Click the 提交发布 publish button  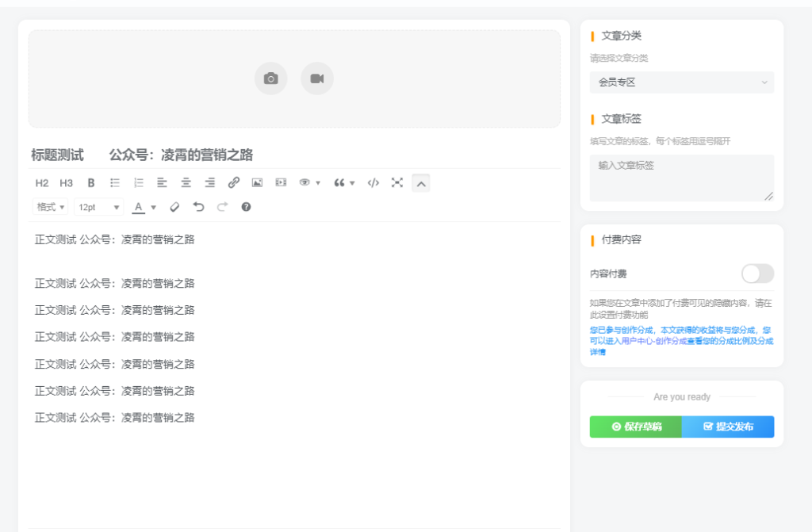727,427
